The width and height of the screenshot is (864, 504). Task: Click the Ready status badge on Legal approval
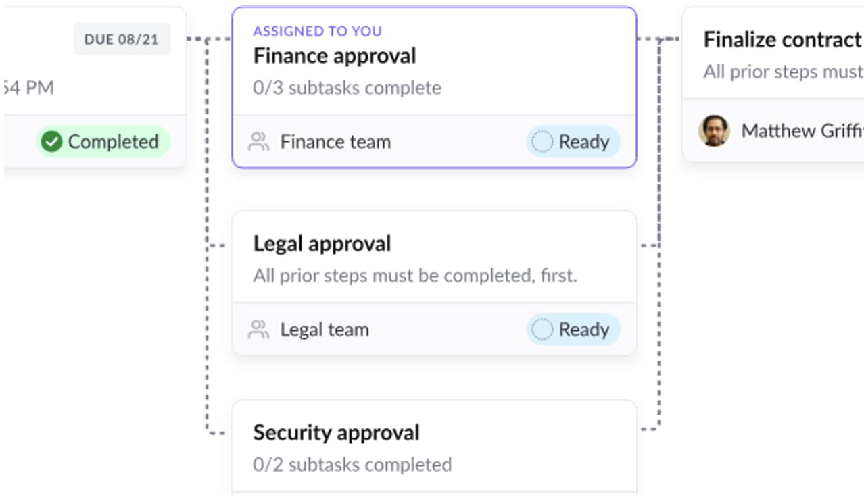[x=573, y=330]
